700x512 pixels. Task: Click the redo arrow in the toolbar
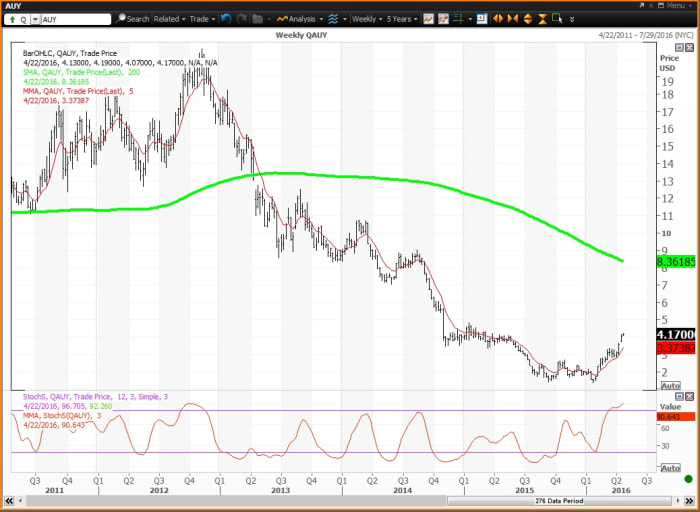click(x=241, y=19)
